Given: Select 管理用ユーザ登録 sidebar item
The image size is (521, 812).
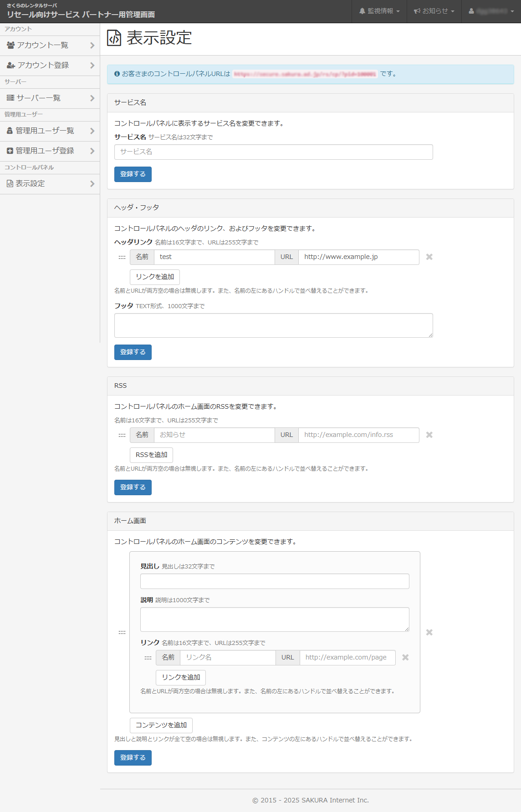Looking at the screenshot, I should pos(50,151).
